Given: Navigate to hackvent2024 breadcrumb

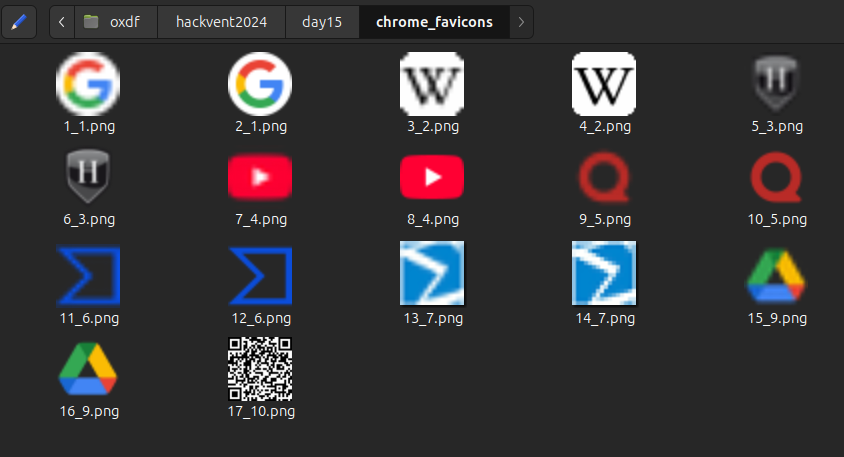Looking at the screenshot, I should [x=221, y=21].
